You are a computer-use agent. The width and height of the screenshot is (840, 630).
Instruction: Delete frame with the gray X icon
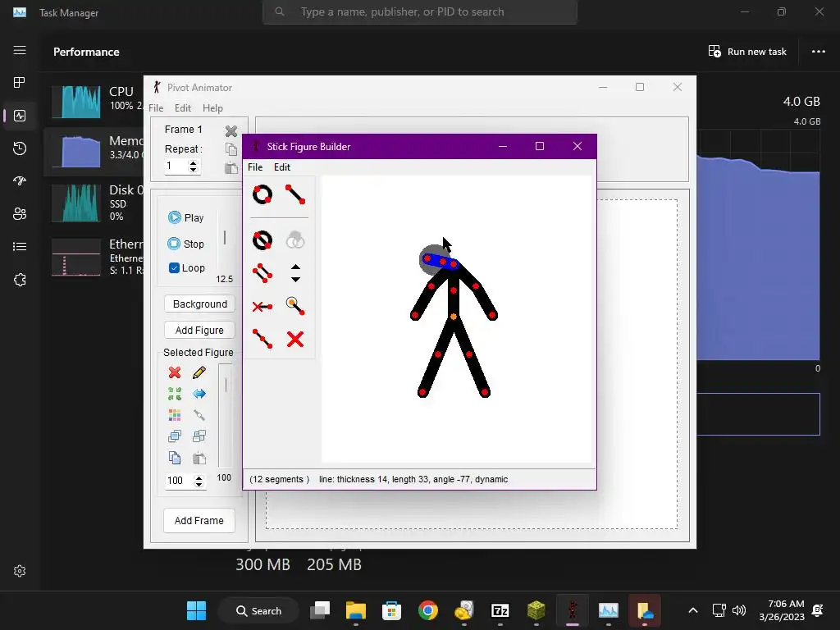pos(231,130)
